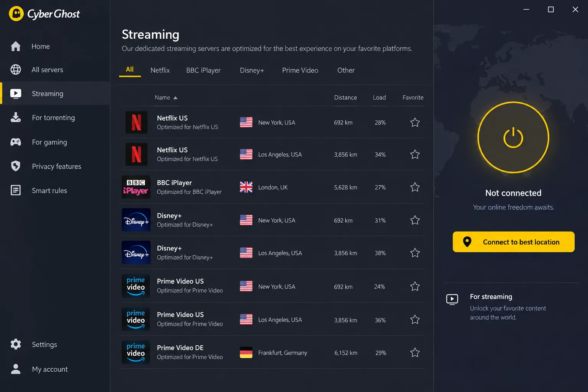Open Home via its house icon
Image resolution: width=588 pixels, height=392 pixels.
(16, 46)
